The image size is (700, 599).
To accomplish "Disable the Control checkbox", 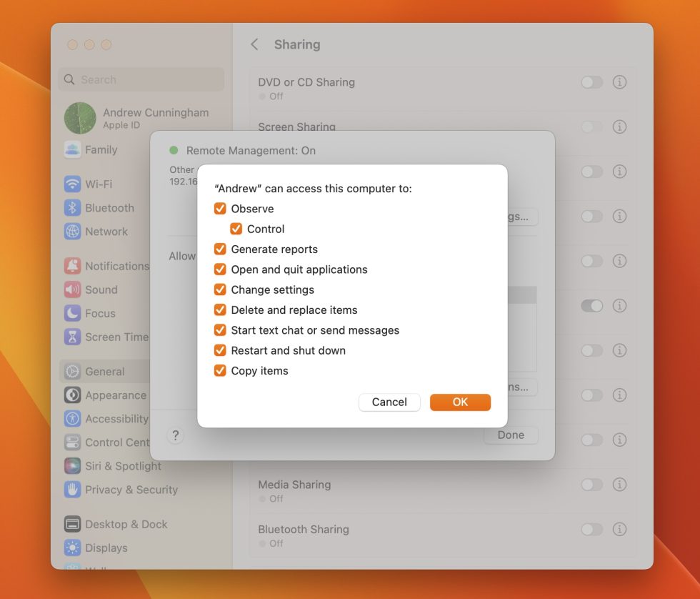I will [236, 229].
